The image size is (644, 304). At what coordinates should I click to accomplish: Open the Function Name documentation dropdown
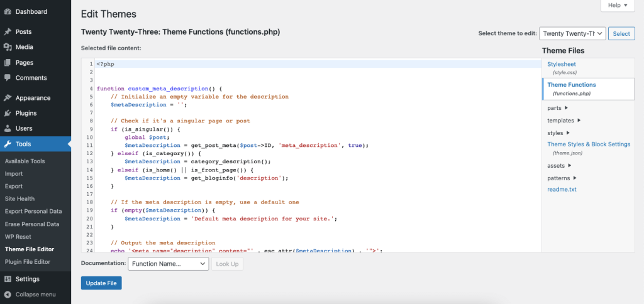(168, 264)
